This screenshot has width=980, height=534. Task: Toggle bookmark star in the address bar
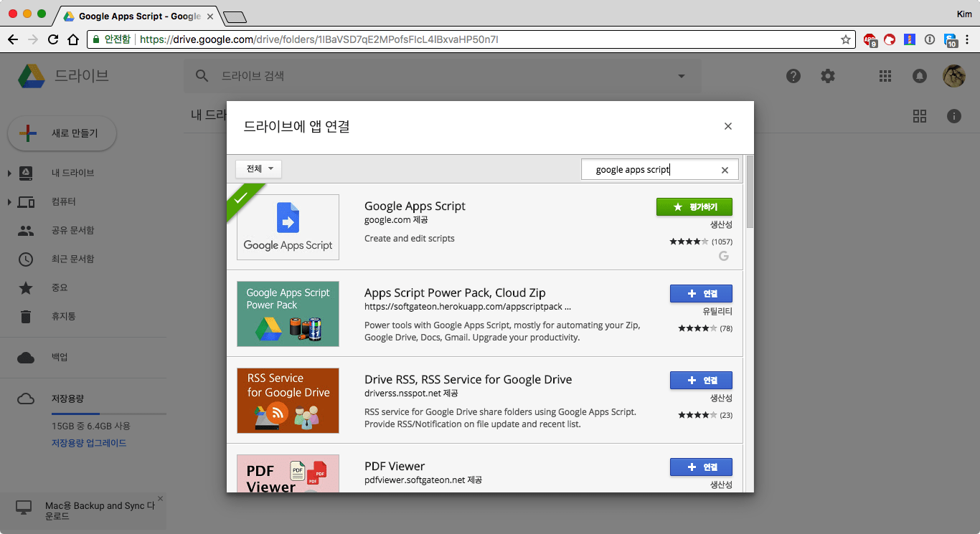846,40
